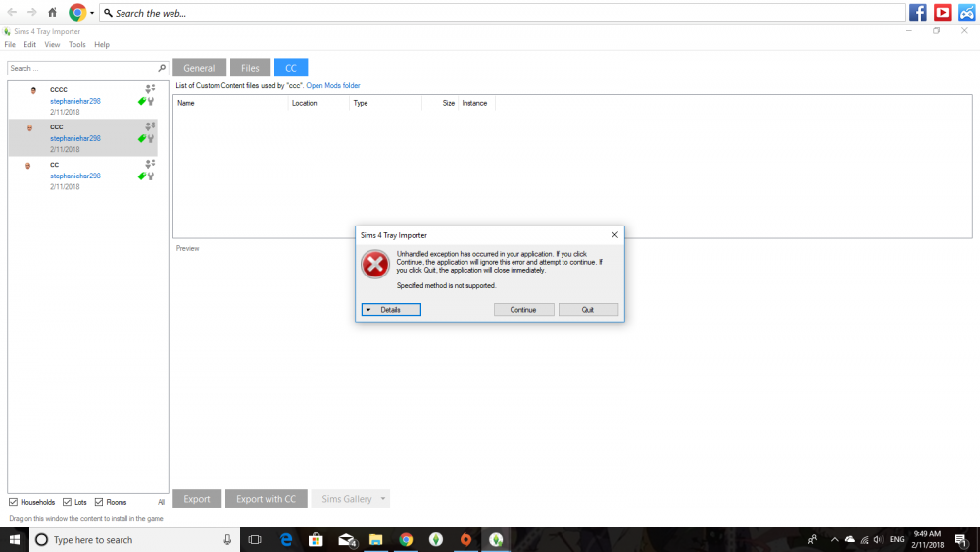Image resolution: width=980 pixels, height=552 pixels.
Task: Toggle the Households checkbox
Action: (13, 502)
